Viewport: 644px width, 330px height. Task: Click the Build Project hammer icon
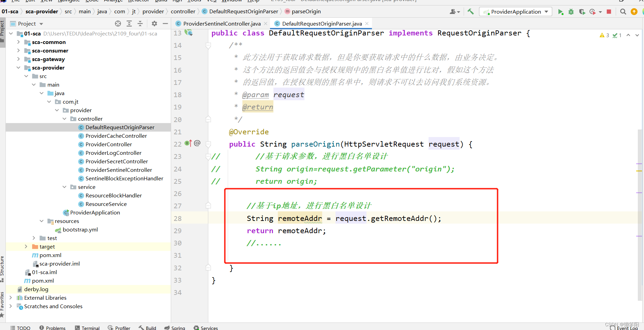471,11
